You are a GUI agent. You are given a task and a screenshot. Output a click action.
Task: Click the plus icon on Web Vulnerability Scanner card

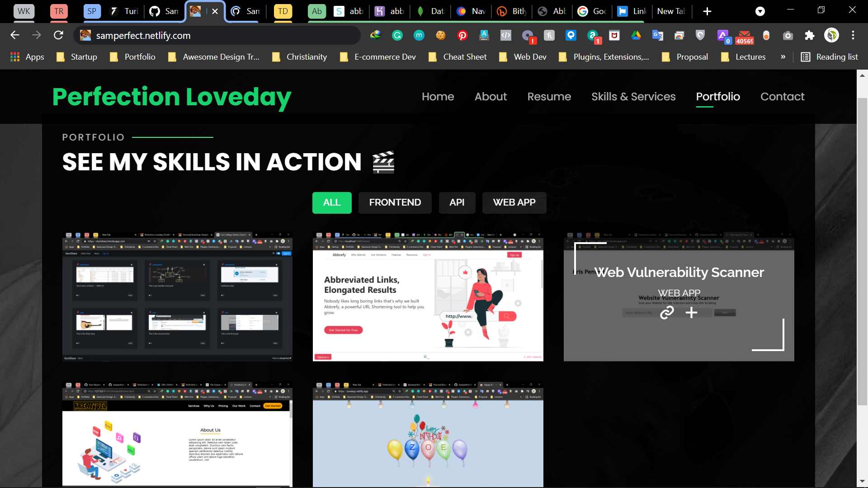(691, 312)
